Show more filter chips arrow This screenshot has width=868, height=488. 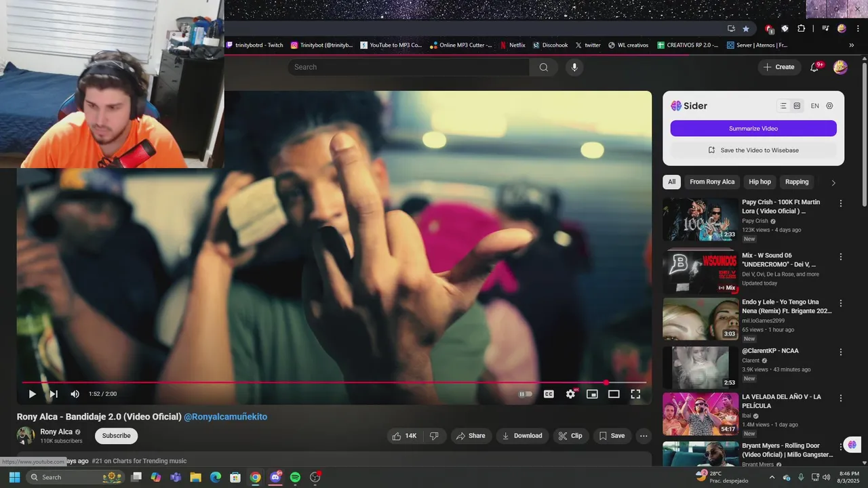pyautogui.click(x=833, y=182)
